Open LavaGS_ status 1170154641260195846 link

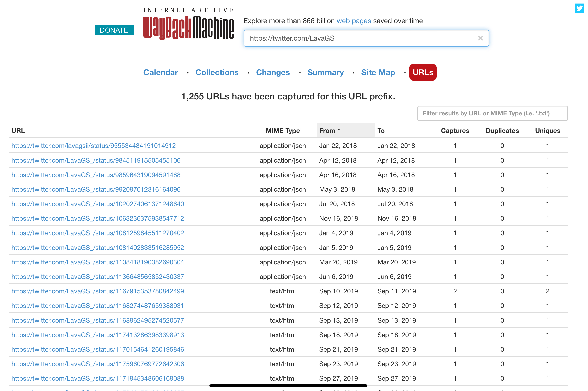pyautogui.click(x=98, y=349)
